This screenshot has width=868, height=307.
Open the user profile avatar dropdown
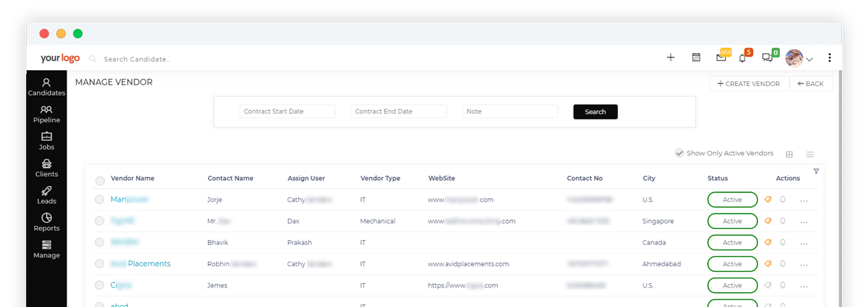point(799,58)
